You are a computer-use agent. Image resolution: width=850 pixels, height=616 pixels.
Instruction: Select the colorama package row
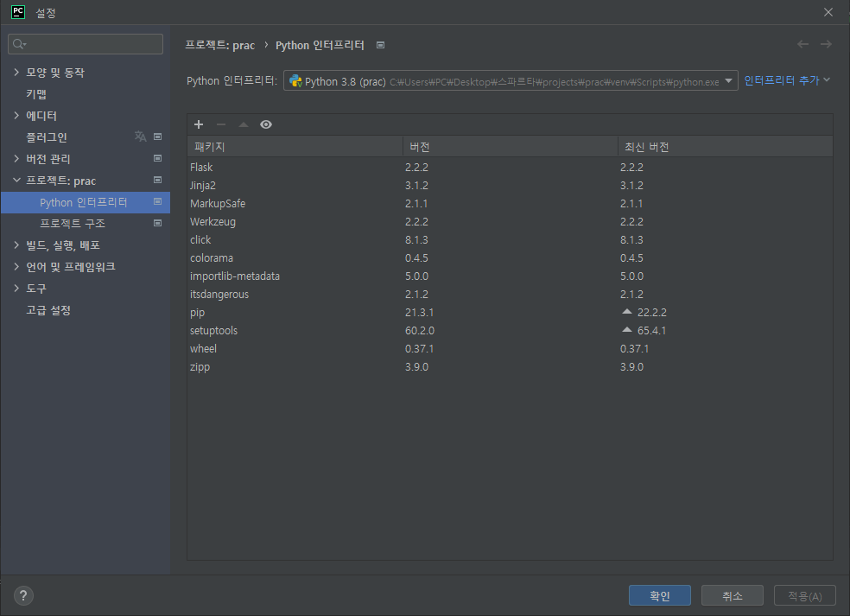511,258
